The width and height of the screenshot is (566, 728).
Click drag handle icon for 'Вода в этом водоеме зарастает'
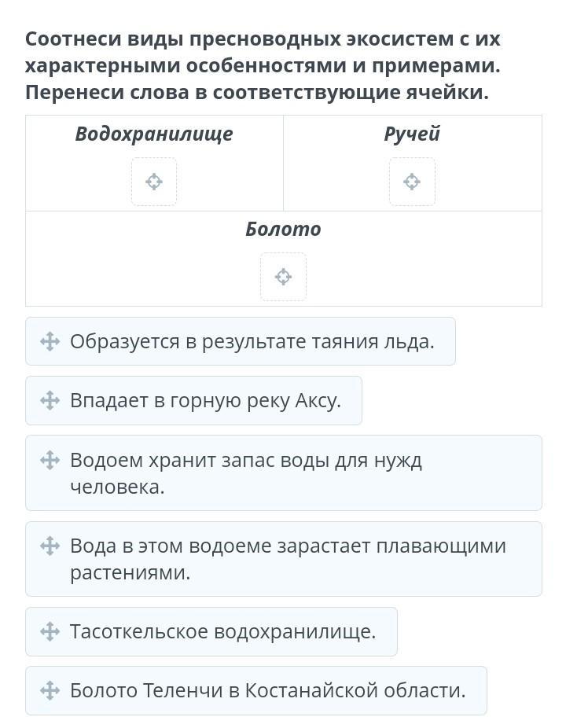coord(50,546)
